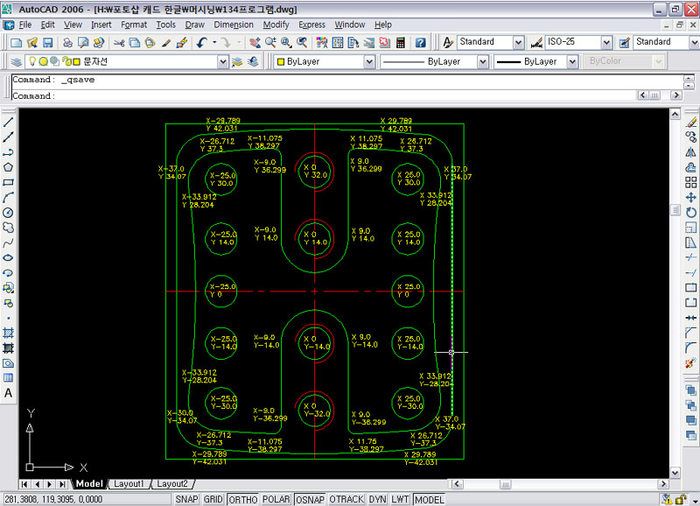Viewport: 700px width, 506px height.
Task: Click the Erase tool in Modify toolbar
Action: click(x=691, y=122)
